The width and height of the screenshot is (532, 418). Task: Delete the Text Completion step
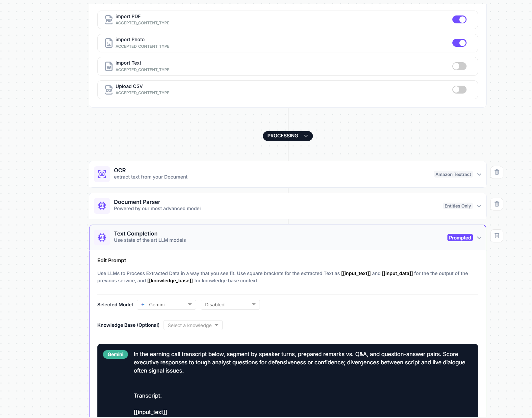pyautogui.click(x=497, y=236)
